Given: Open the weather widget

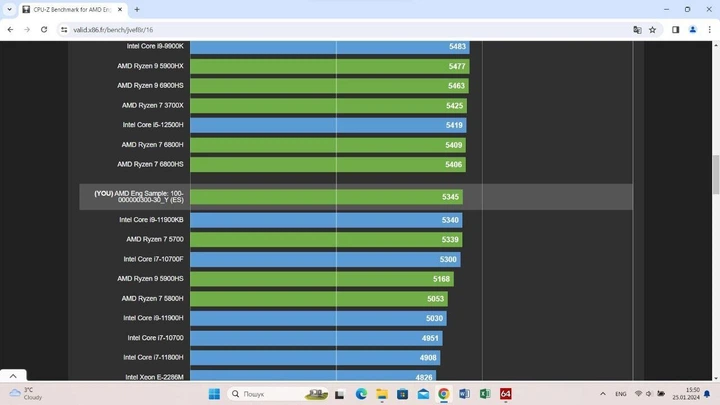Looking at the screenshot, I should [27, 394].
